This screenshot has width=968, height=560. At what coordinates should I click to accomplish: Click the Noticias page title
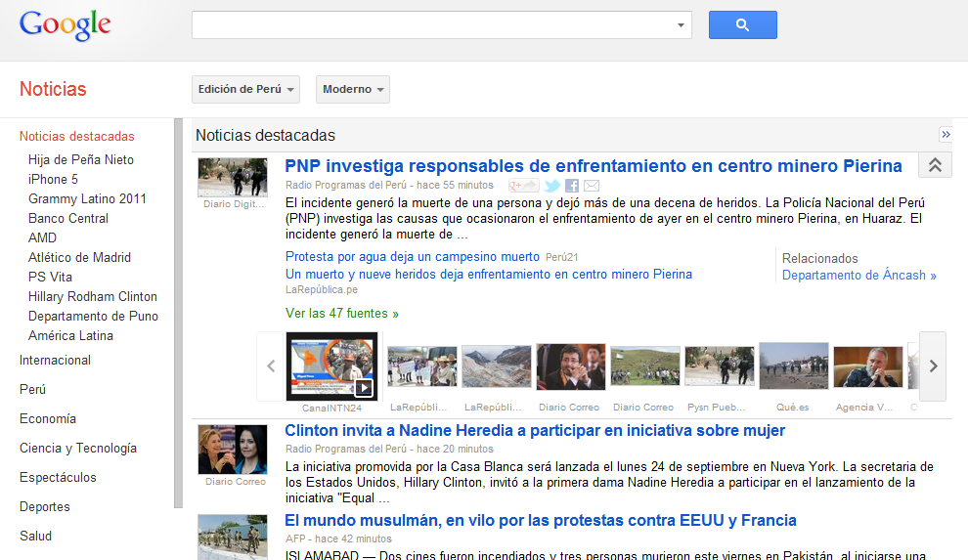[x=53, y=89]
